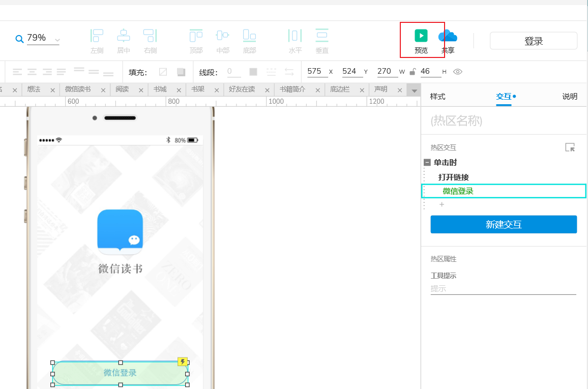Click the line arrow style icon

(x=289, y=72)
